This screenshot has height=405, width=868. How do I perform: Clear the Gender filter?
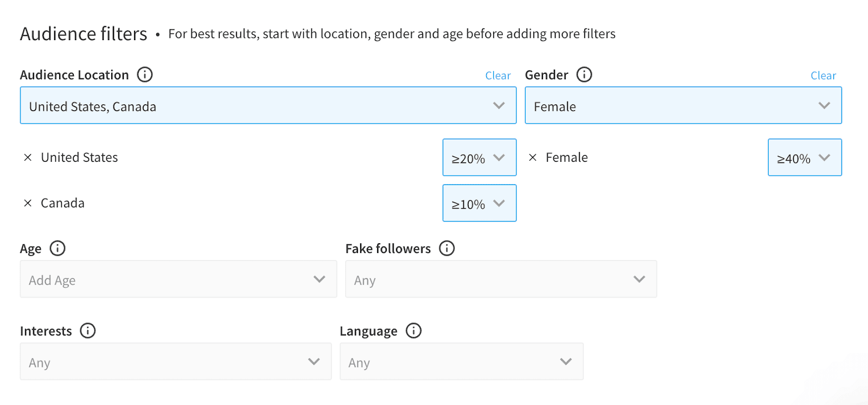tap(823, 75)
